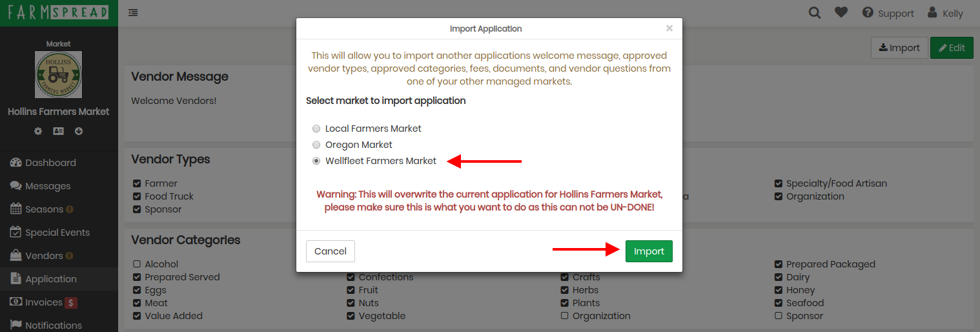980x332 pixels.
Task: Toggle the Dairy category checkbox
Action: [x=779, y=277]
